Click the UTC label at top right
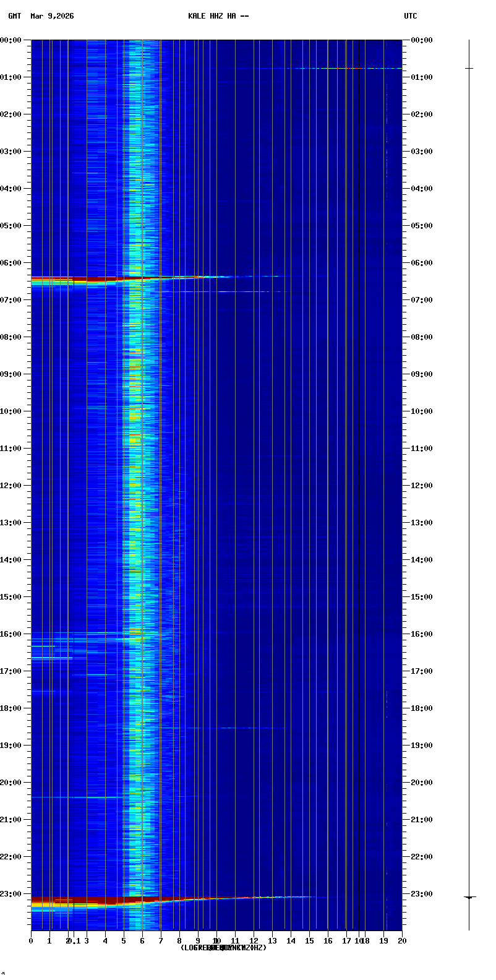This screenshot has height=980, width=496. point(410,16)
